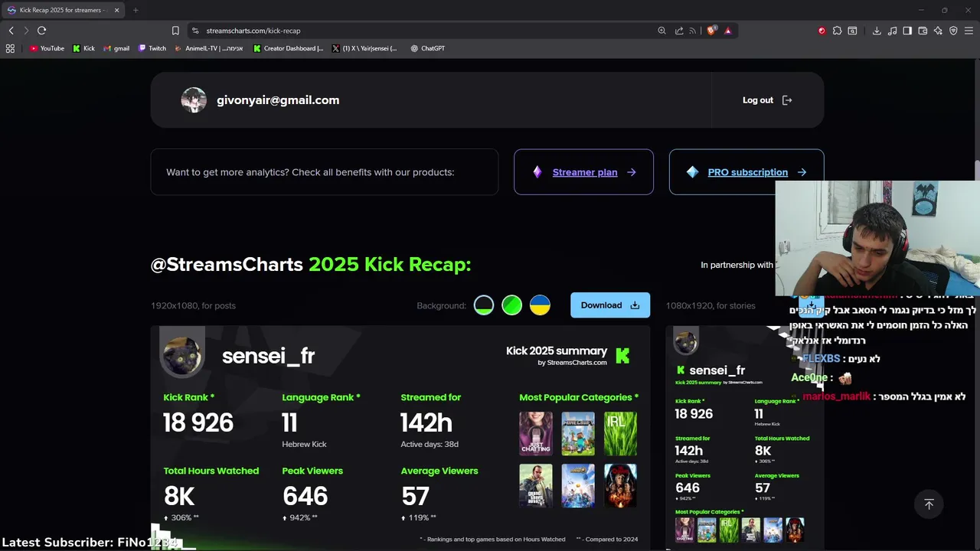The height and width of the screenshot is (551, 980).
Task: Open the Brave VPN shield icon
Action: pyautogui.click(x=953, y=31)
